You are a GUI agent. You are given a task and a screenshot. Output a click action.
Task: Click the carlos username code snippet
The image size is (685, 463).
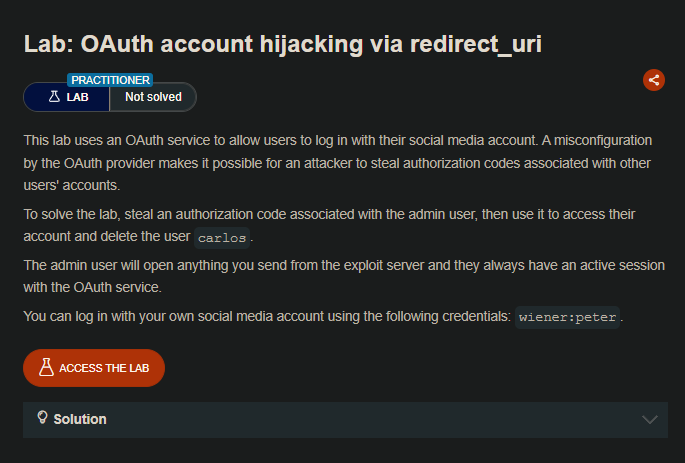[221, 238]
